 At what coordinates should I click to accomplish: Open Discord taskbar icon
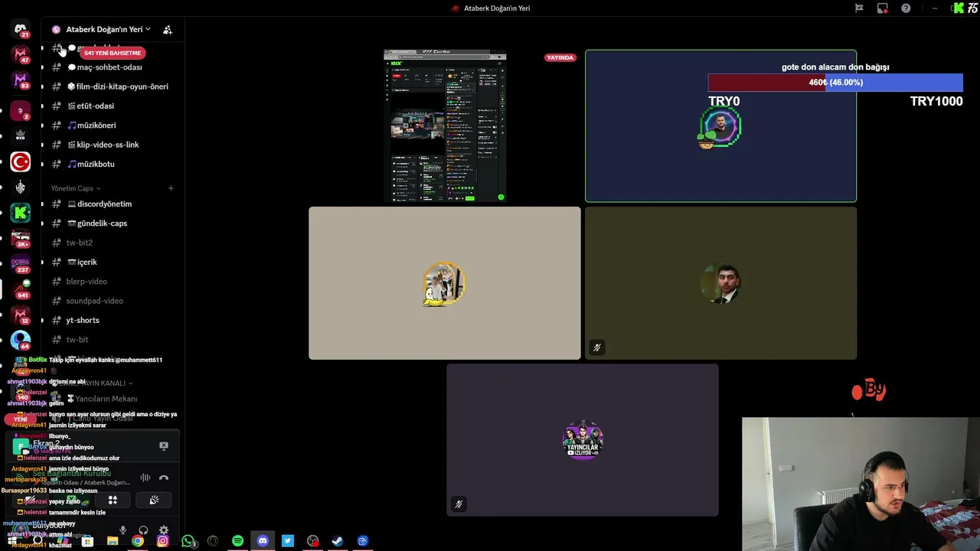pyautogui.click(x=263, y=541)
